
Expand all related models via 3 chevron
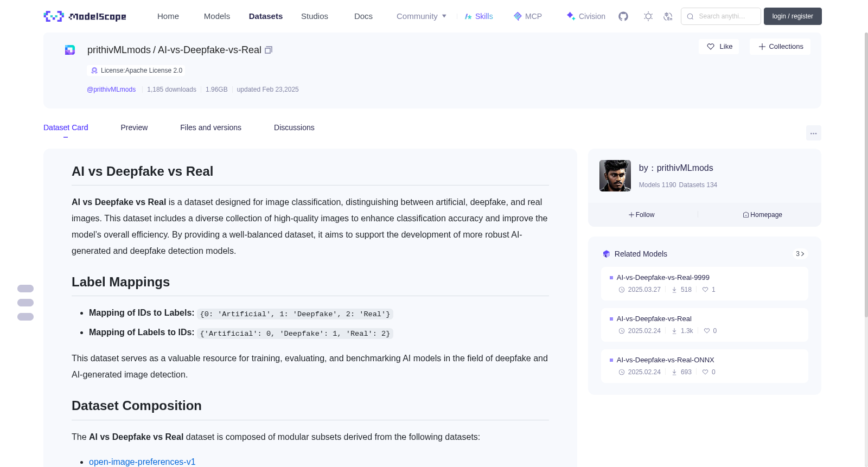800,254
